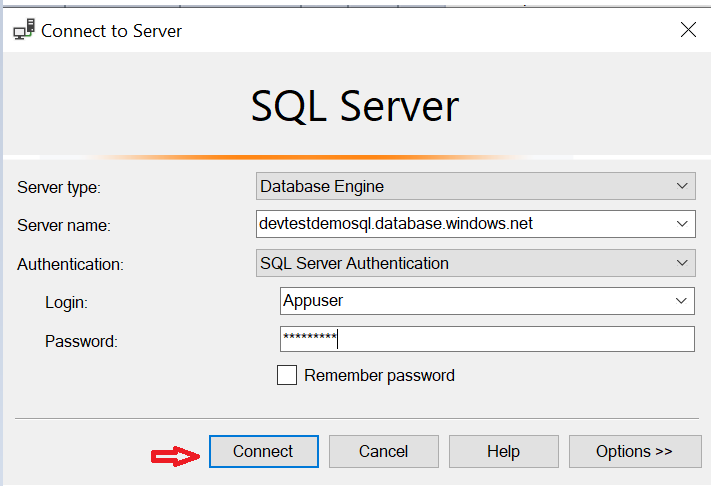
Task: Show more settings with Options >>
Action: tap(635, 451)
